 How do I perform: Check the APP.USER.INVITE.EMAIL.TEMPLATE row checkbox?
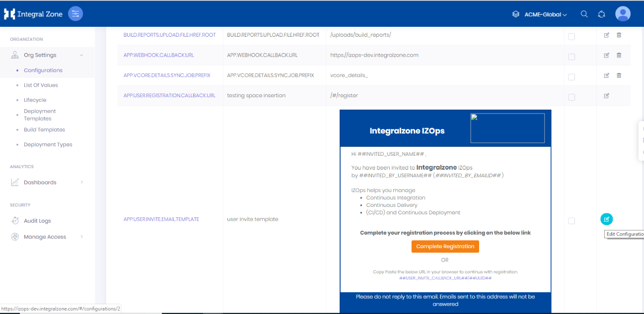pyautogui.click(x=572, y=221)
